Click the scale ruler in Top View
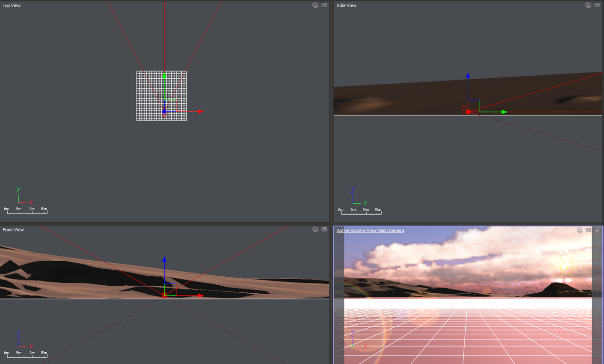This screenshot has width=604, height=364. tap(26, 210)
